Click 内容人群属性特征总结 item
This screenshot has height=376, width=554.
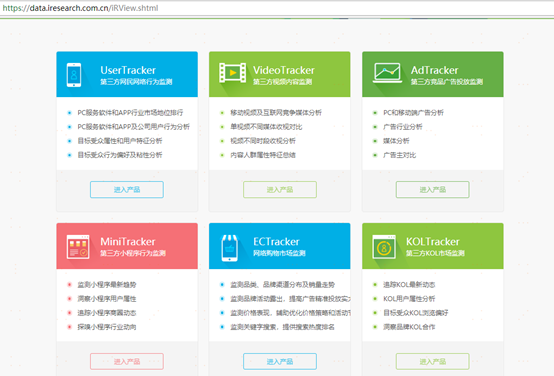[263, 155]
